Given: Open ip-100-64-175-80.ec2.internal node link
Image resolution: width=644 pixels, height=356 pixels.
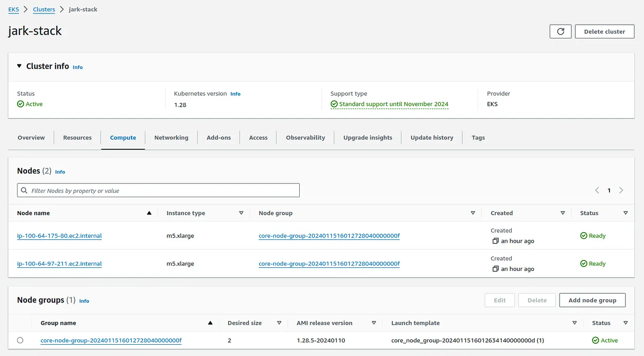Looking at the screenshot, I should pyautogui.click(x=59, y=236).
